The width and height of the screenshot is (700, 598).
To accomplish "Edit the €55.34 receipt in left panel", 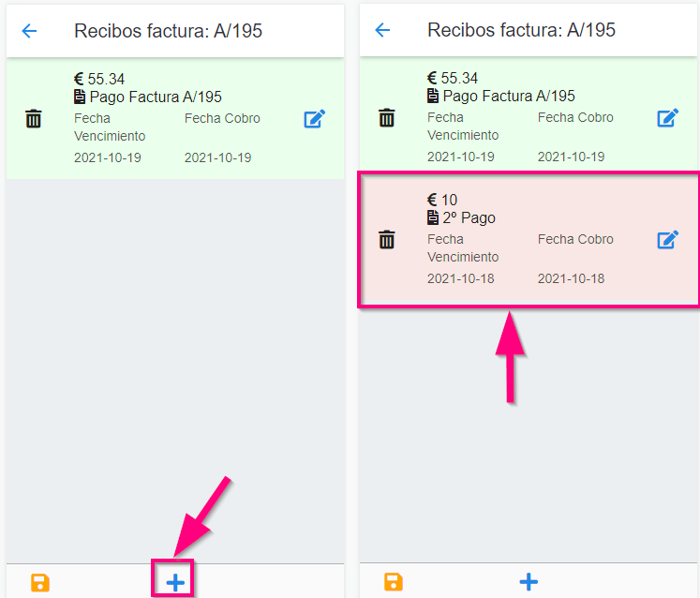I will click(x=315, y=119).
